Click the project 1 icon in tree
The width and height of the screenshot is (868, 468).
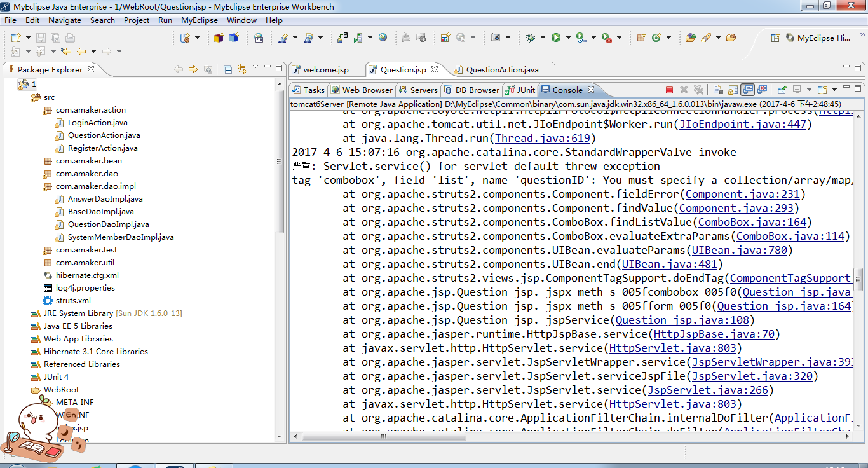pos(24,84)
